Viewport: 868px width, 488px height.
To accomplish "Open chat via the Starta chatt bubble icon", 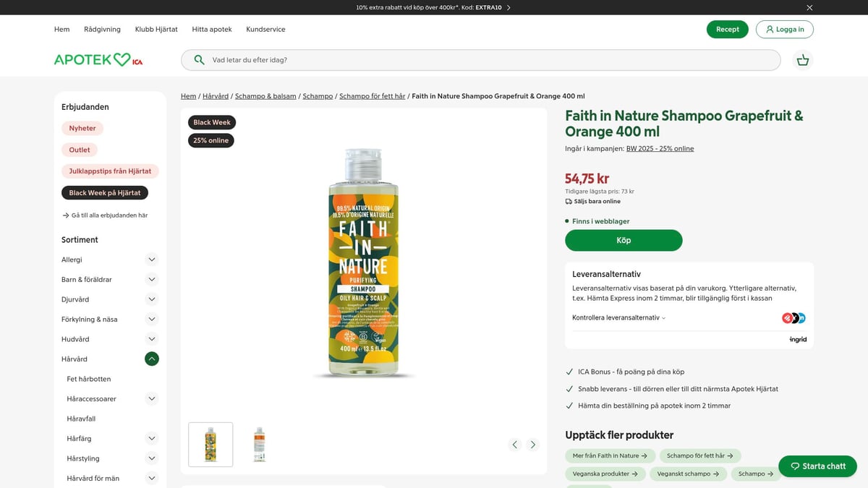I will point(796,466).
